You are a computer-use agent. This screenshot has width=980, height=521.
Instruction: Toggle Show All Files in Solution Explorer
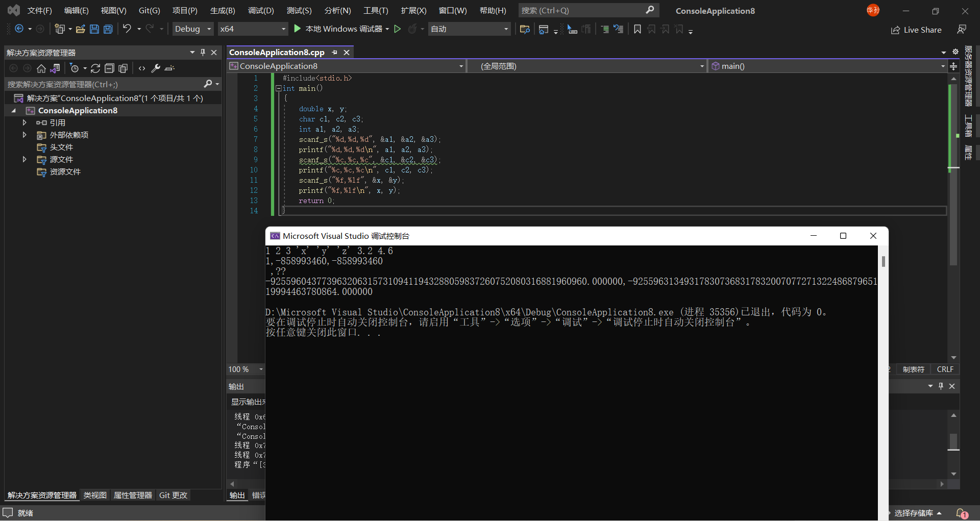tap(123, 68)
